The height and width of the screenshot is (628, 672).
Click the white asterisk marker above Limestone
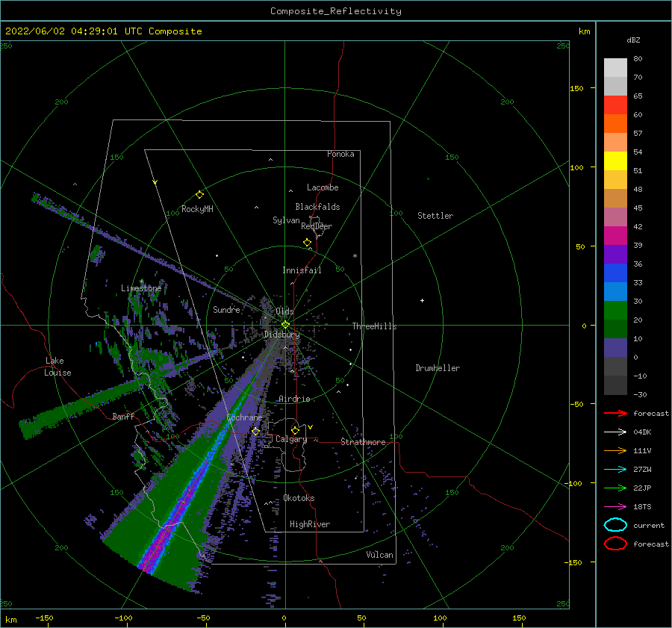pos(141,282)
